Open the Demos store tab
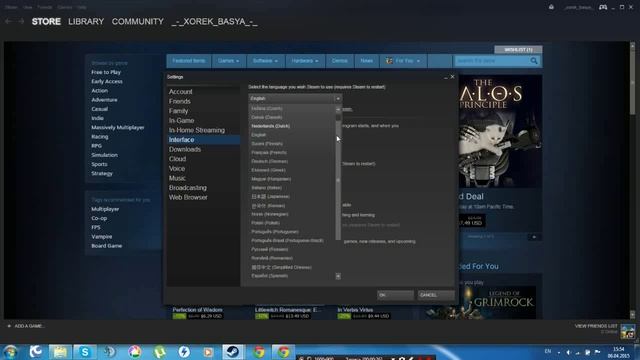Image resolution: width=640 pixels, height=360 pixels. (340, 61)
